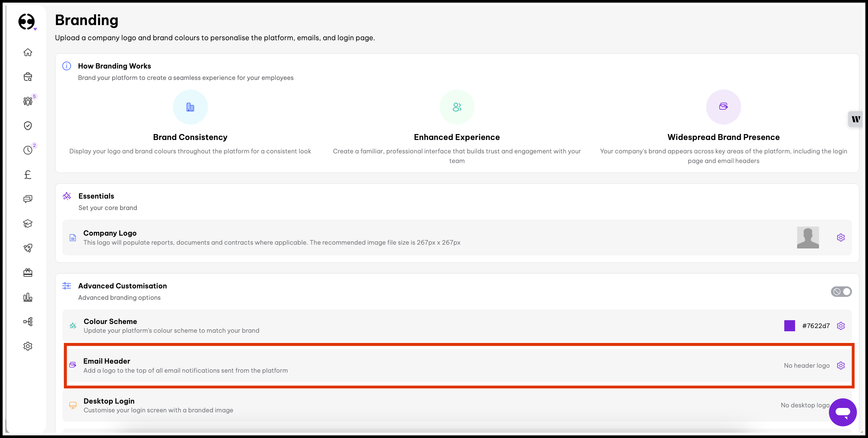Viewport: 868px width, 438px height.
Task: Open the shield checkmark sidebar icon
Action: point(28,126)
